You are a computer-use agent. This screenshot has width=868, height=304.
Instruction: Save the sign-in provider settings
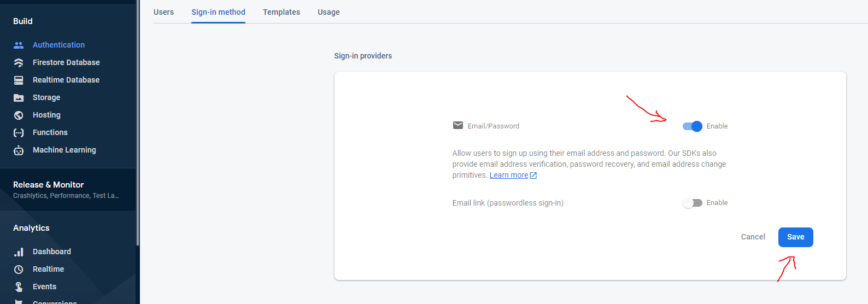tap(795, 237)
